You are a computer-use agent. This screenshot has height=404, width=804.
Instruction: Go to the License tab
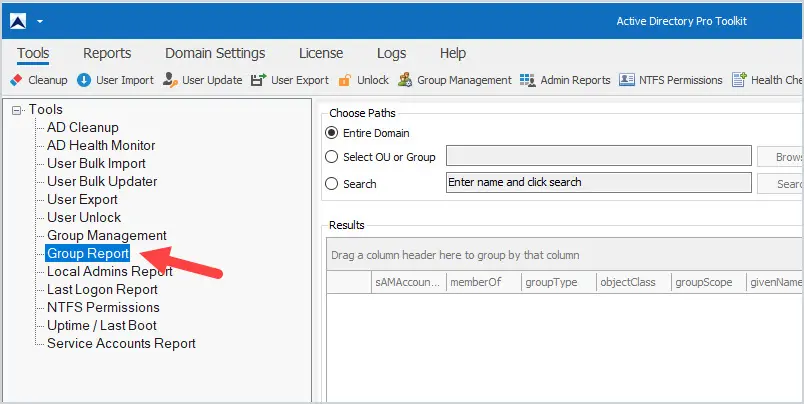pos(321,53)
